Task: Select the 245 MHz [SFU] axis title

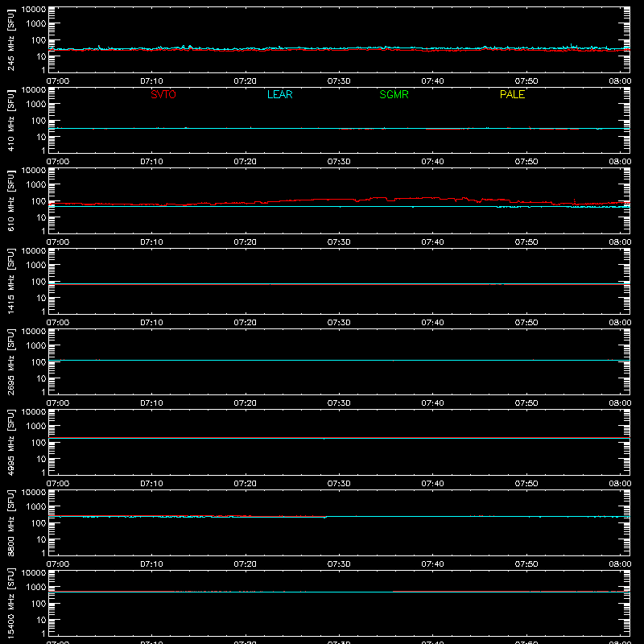Action: (11, 40)
